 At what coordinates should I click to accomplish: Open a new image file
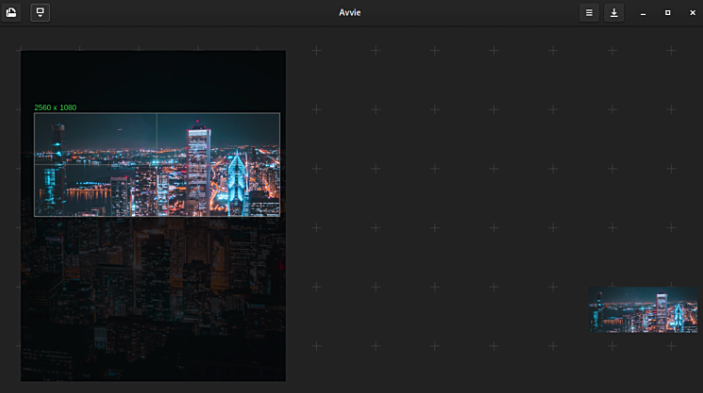point(11,13)
